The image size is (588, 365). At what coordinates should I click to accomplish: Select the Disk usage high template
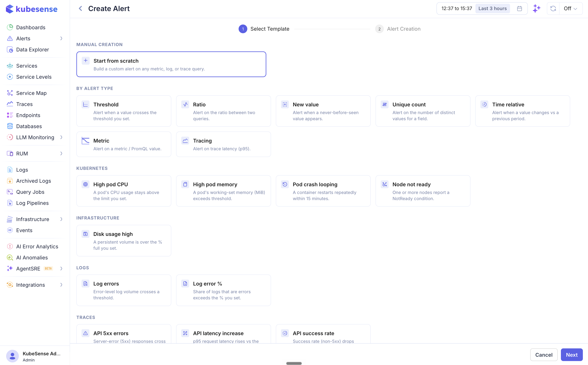pyautogui.click(x=124, y=241)
